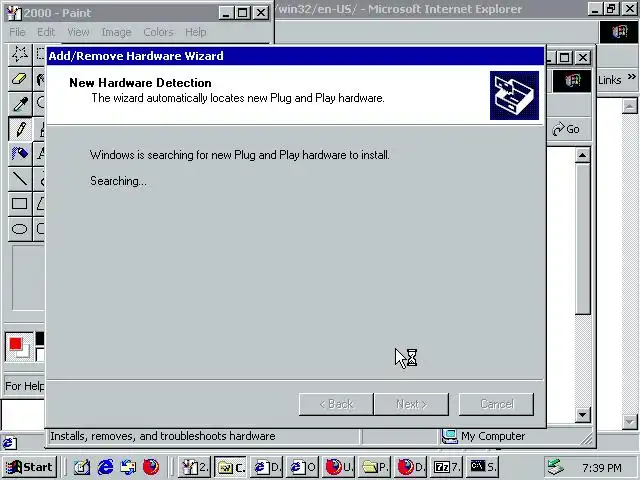Launch Firefox from quick launch
The width and height of the screenshot is (640, 480).
click(x=151, y=467)
